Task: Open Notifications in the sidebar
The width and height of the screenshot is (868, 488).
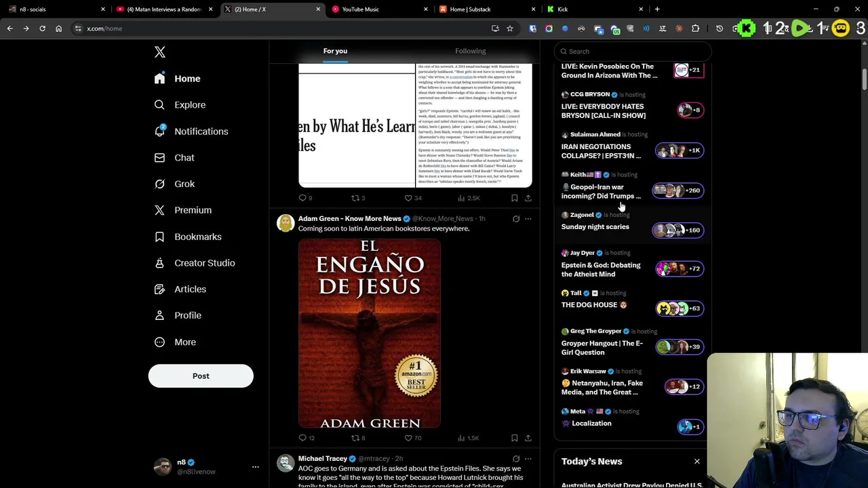Action: 191,131
